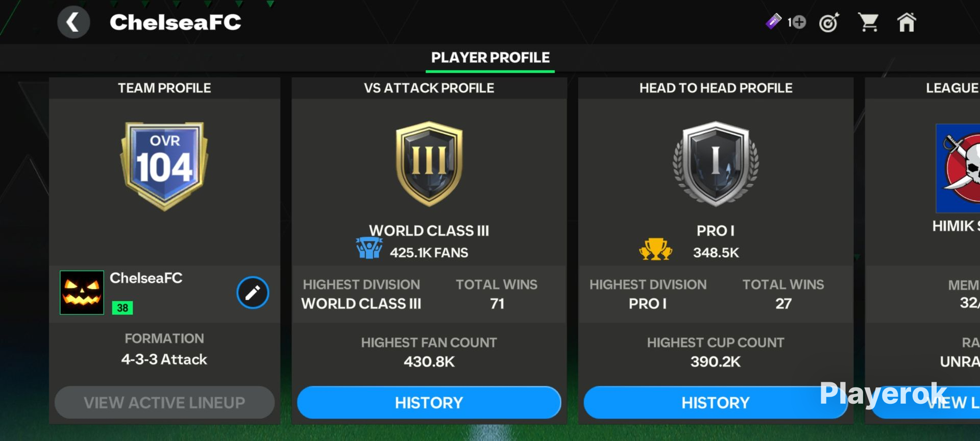The image size is (980, 441).
Task: Tap the fans icon beside 425.1K
Action: pyautogui.click(x=369, y=248)
